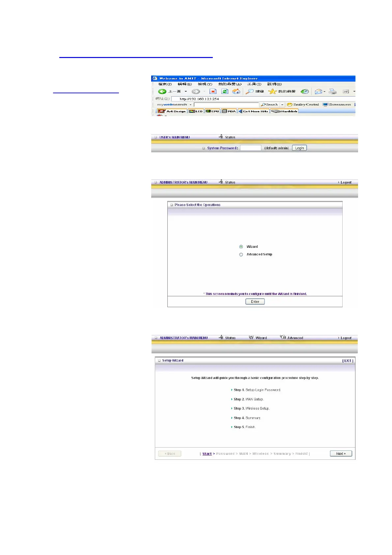Select the Wizard radio button
This screenshot has height=555, width=392.
click(241, 247)
